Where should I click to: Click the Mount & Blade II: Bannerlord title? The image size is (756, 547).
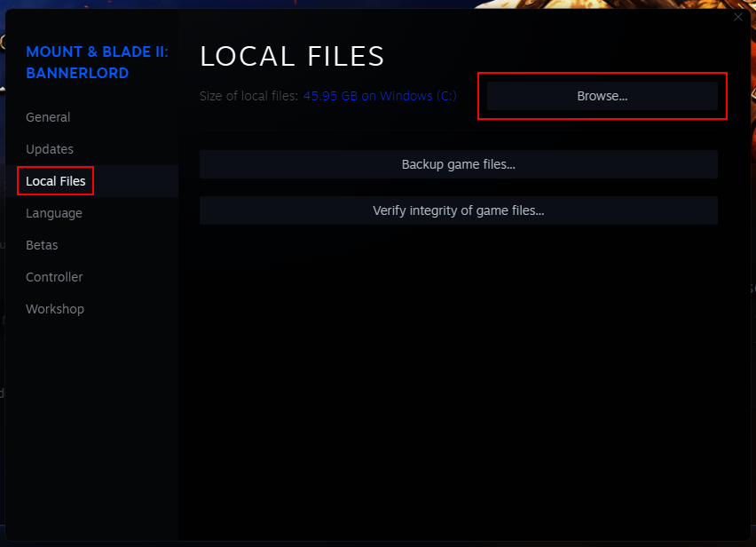(97, 62)
